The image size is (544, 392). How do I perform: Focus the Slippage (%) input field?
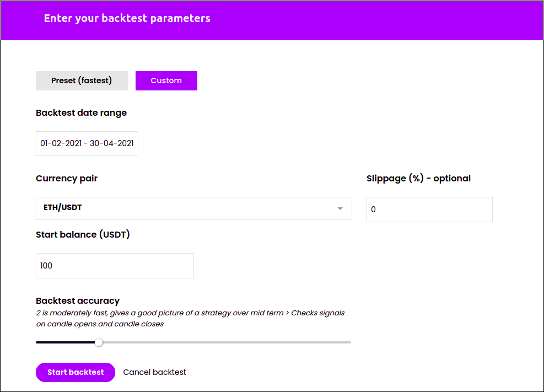429,210
